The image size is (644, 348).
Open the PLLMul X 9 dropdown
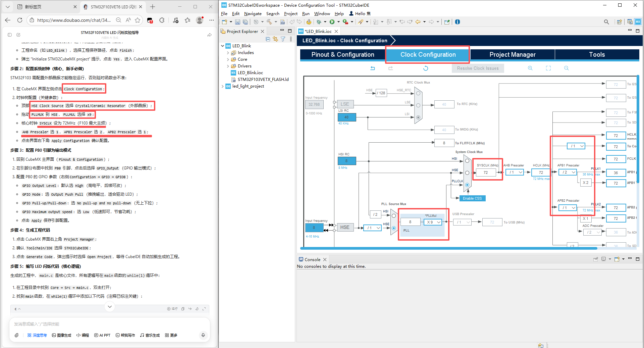[433, 222]
